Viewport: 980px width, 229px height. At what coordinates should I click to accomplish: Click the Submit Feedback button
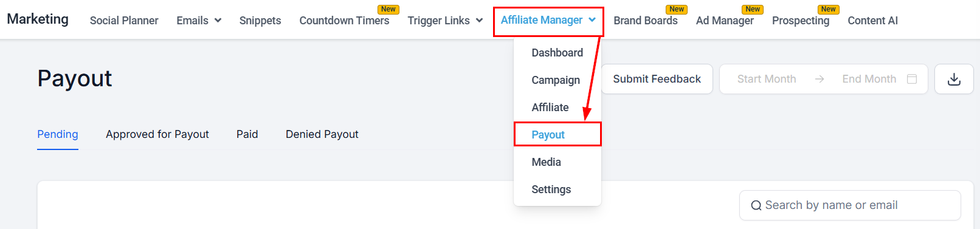tap(657, 79)
